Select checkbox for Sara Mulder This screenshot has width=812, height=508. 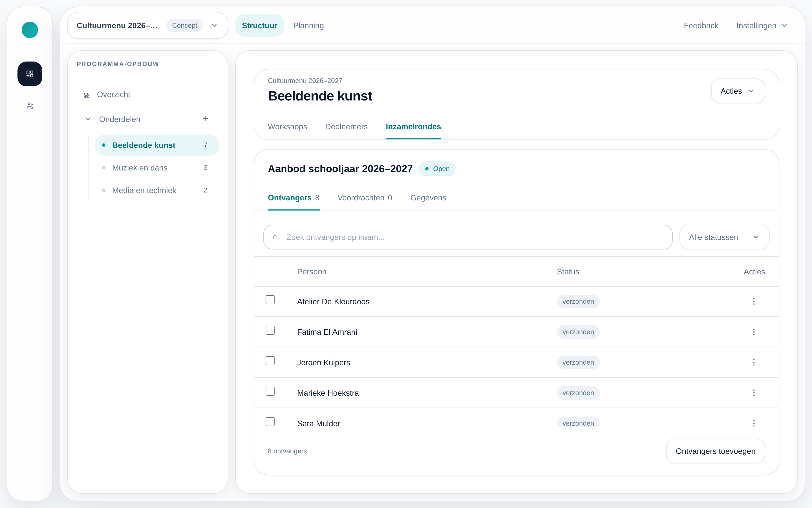click(270, 422)
